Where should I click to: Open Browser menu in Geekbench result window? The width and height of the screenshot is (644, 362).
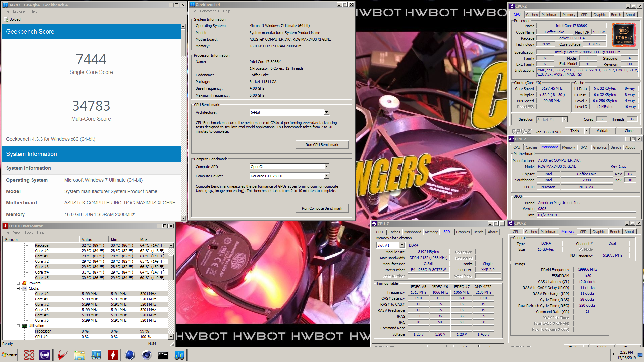tap(19, 11)
